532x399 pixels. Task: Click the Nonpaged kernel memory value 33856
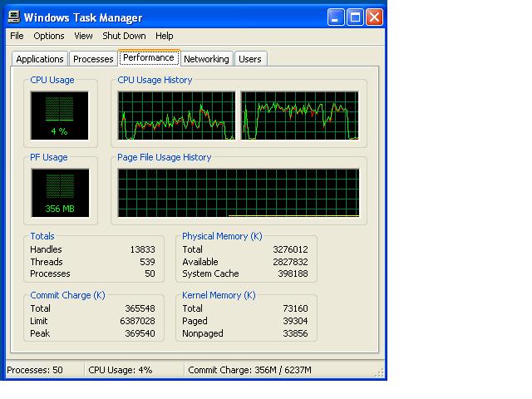(295, 333)
